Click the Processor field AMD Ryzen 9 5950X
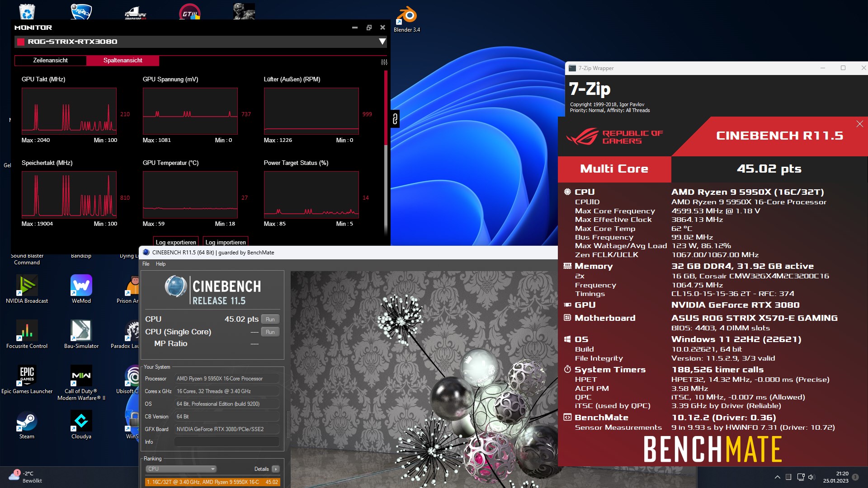The image size is (868, 488). [x=227, y=379]
